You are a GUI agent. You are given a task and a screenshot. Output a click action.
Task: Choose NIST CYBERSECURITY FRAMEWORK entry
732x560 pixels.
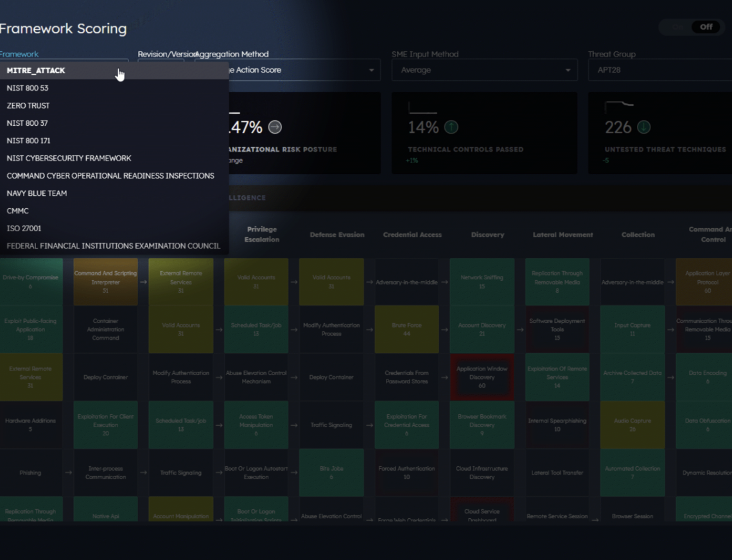coord(114,159)
